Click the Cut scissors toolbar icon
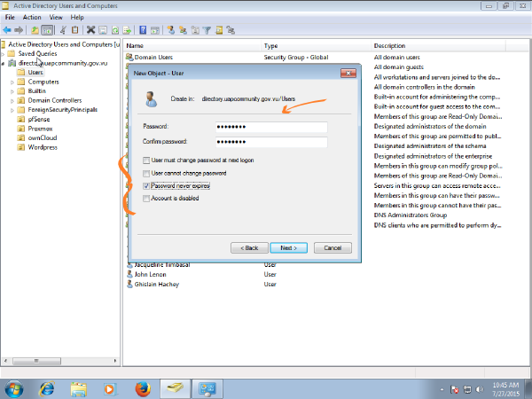The height and width of the screenshot is (399, 532). click(x=63, y=30)
